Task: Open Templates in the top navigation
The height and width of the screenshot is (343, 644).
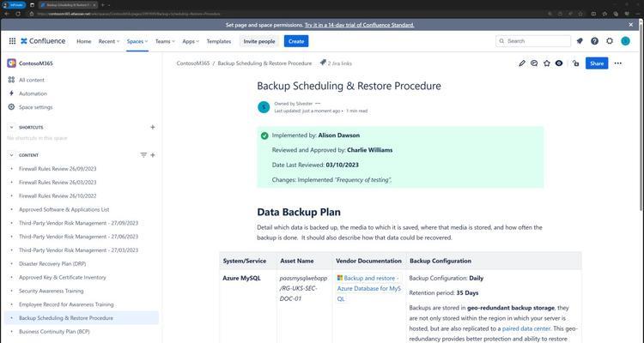Action: coord(218,41)
